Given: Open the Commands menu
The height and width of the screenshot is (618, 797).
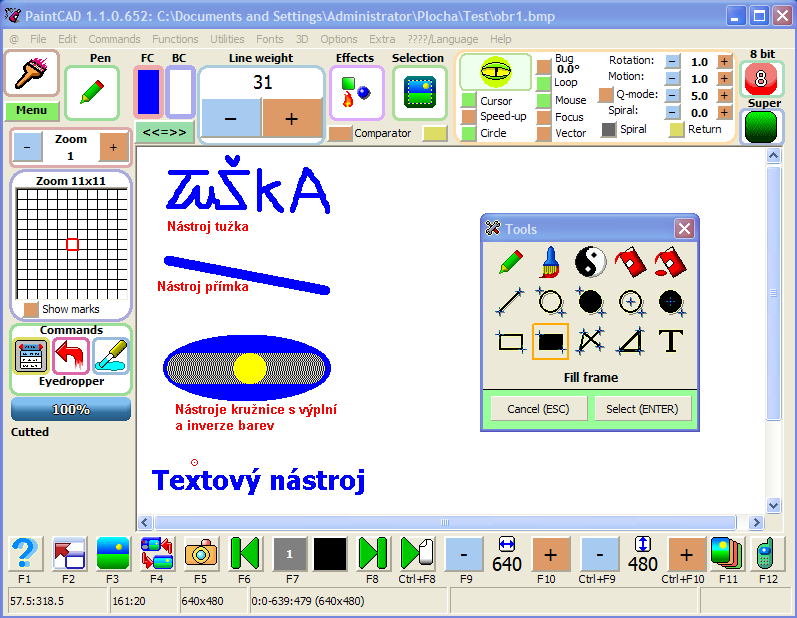Looking at the screenshot, I should point(114,39).
